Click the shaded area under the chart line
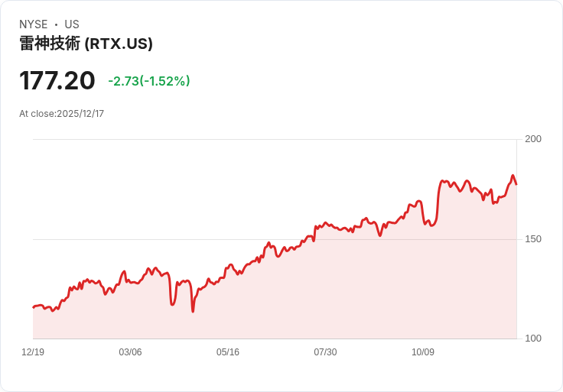Viewport: 563px width, 392px height. click(306, 306)
